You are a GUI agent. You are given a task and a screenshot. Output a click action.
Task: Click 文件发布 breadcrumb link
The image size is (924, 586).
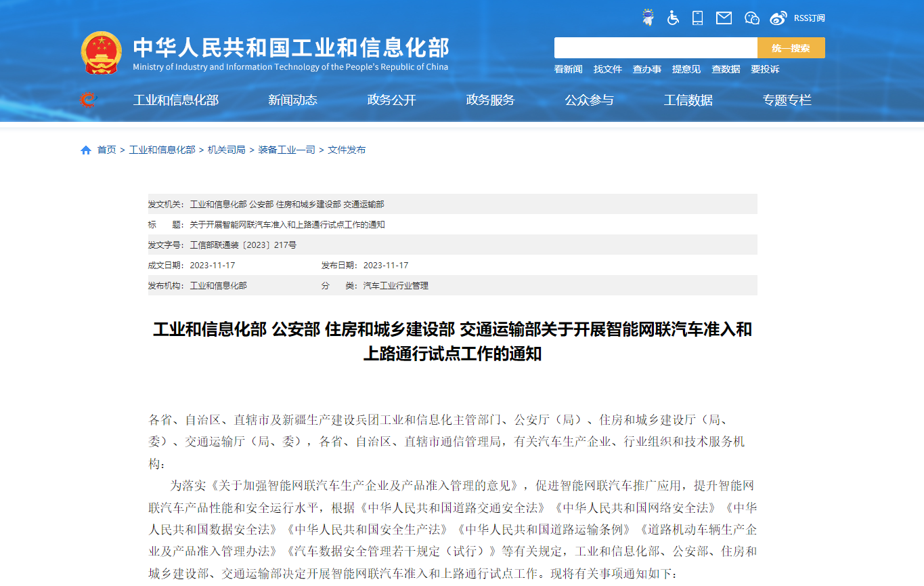tap(347, 150)
